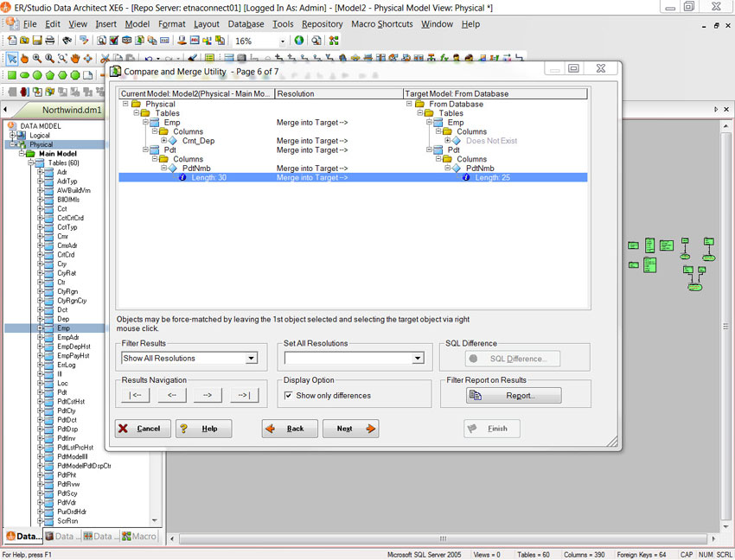Expand the Adr table node
Screen dimensions: 735x560
click(x=40, y=172)
